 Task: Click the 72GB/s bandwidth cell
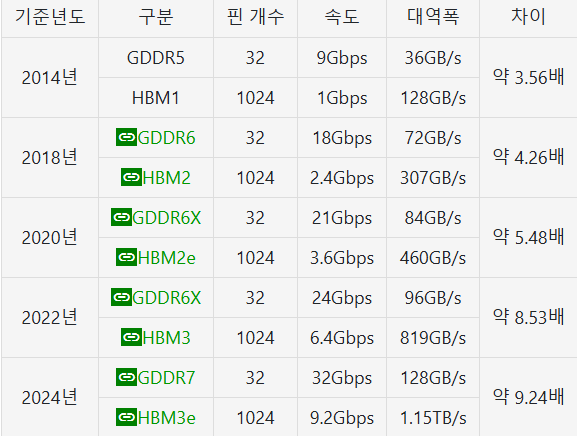coord(433,138)
